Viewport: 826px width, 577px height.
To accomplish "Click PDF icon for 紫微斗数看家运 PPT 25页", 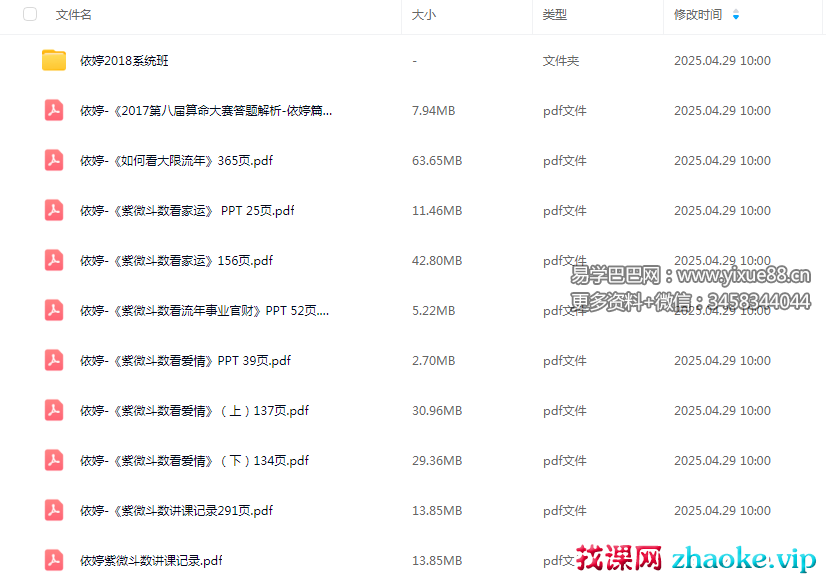I will point(54,211).
